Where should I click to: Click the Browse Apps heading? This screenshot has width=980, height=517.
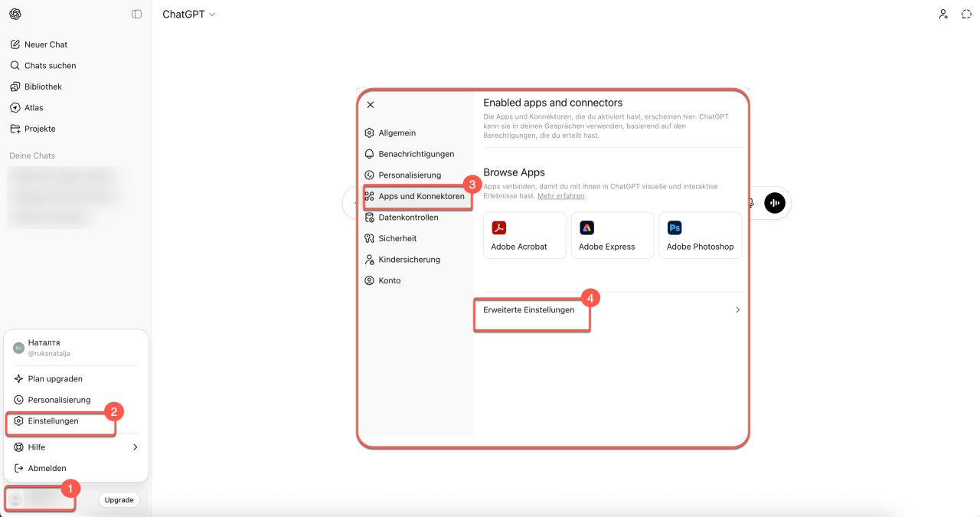514,173
